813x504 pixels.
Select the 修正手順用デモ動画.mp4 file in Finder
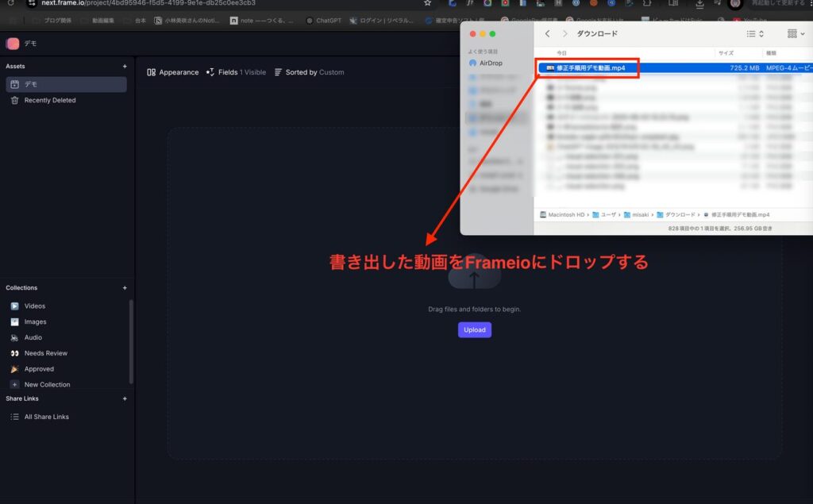coord(586,68)
